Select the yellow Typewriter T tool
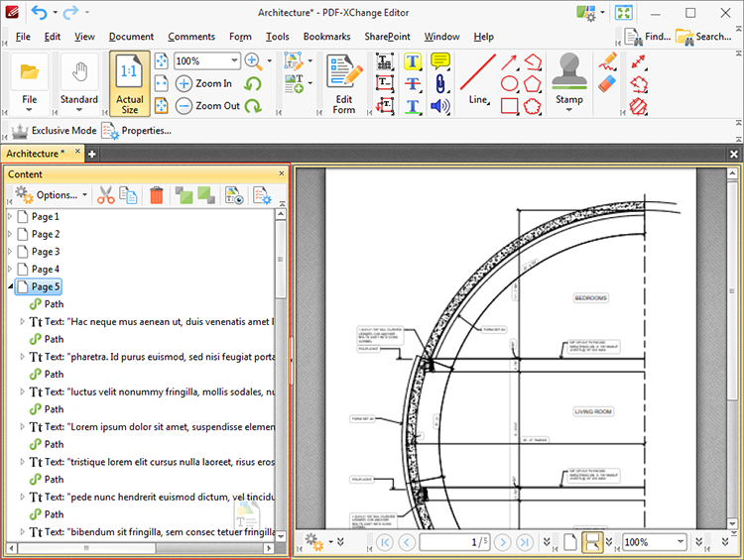 (x=413, y=61)
